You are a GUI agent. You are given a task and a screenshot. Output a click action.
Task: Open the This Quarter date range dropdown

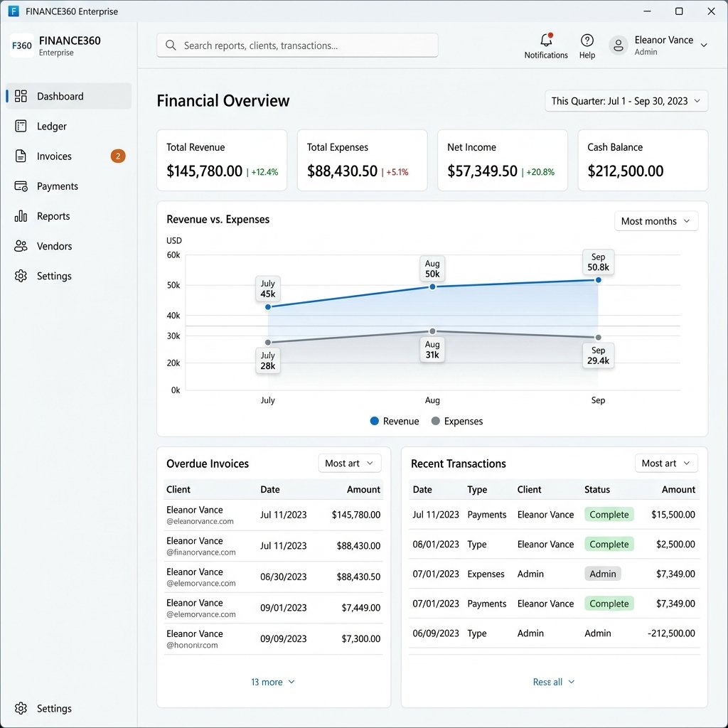(626, 101)
